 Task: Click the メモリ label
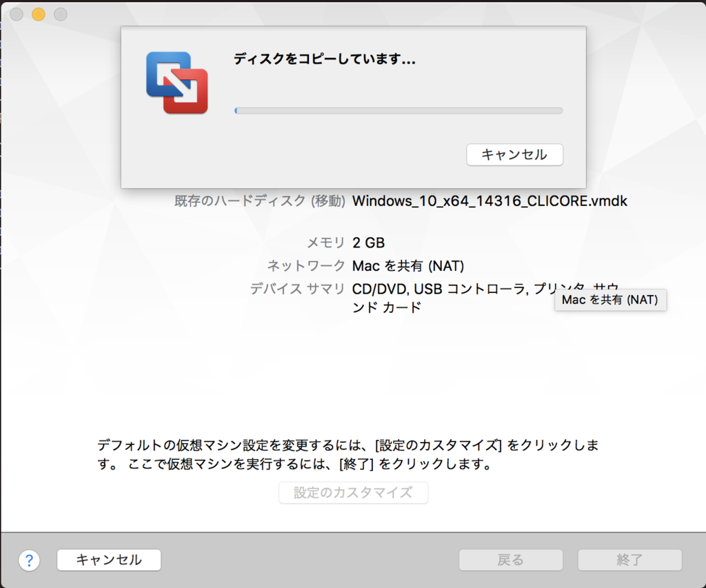325,243
